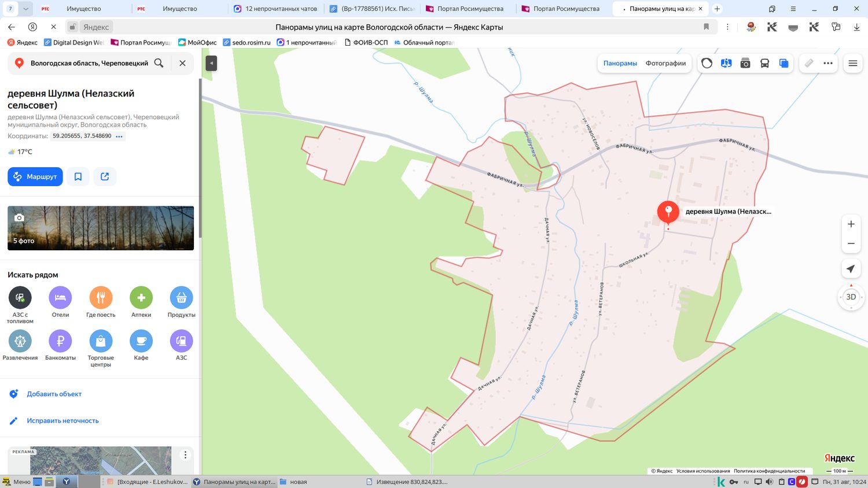Zoom in the map with plus button
Viewport: 868px width, 488px height.
[851, 224]
